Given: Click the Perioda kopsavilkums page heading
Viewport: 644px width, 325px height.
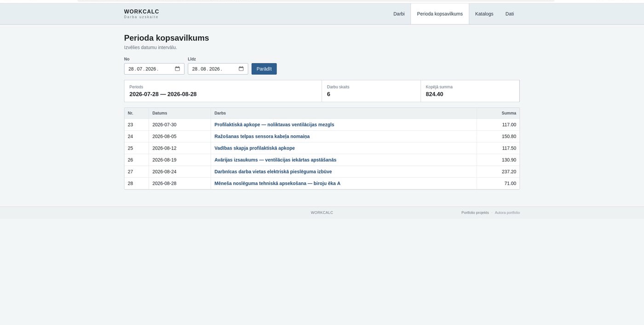Looking at the screenshot, I should point(167,38).
